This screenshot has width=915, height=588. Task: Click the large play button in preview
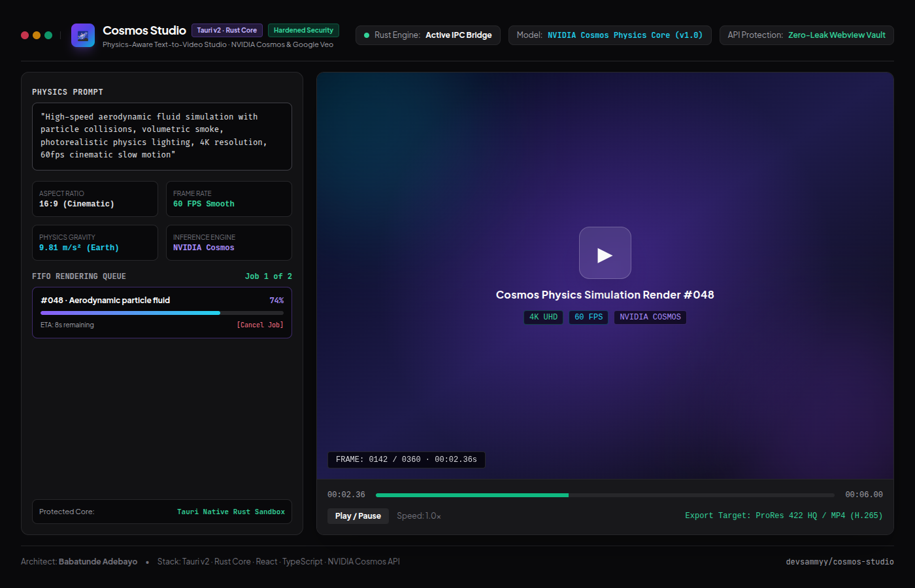pyautogui.click(x=605, y=253)
